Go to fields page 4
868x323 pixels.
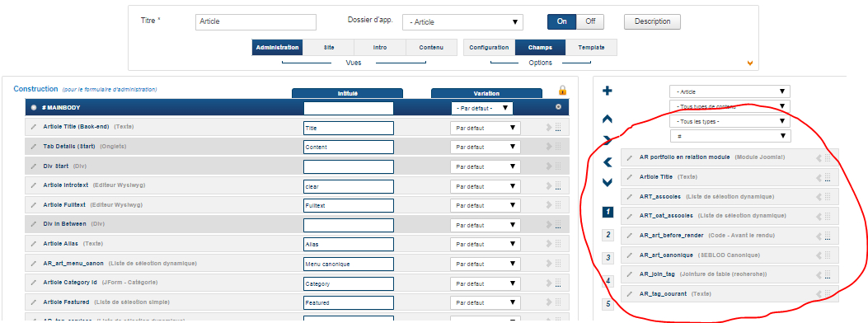point(608,281)
